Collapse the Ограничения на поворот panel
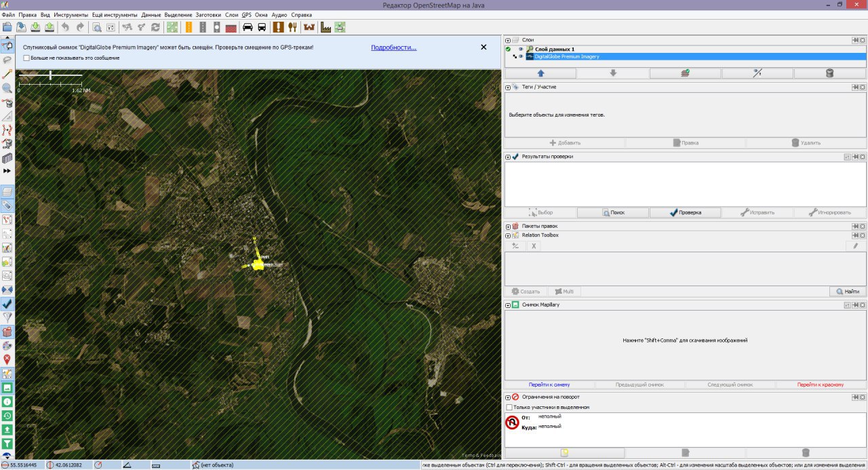This screenshot has width=868, height=470. [508, 397]
